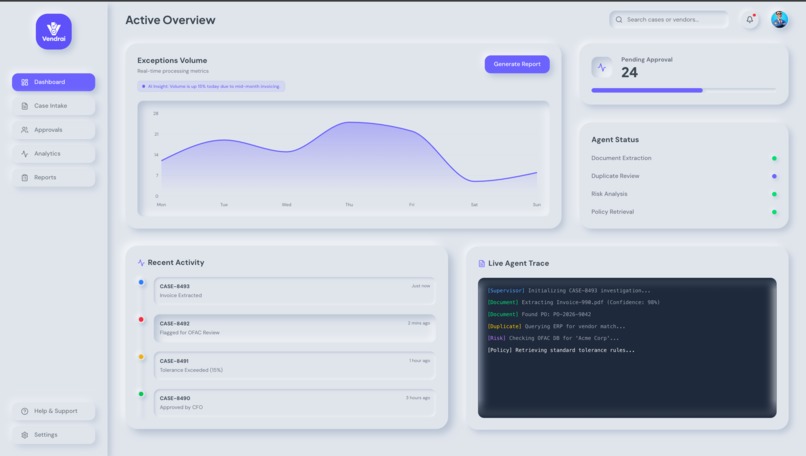Click the [Policy] Retrieving tolerance rules line
806x456 pixels.
click(561, 350)
